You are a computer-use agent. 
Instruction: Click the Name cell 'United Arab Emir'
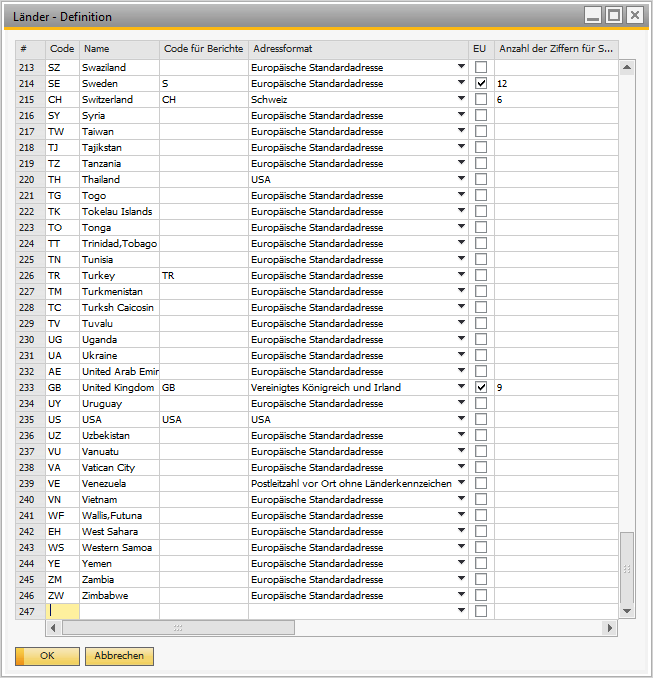tap(119, 371)
